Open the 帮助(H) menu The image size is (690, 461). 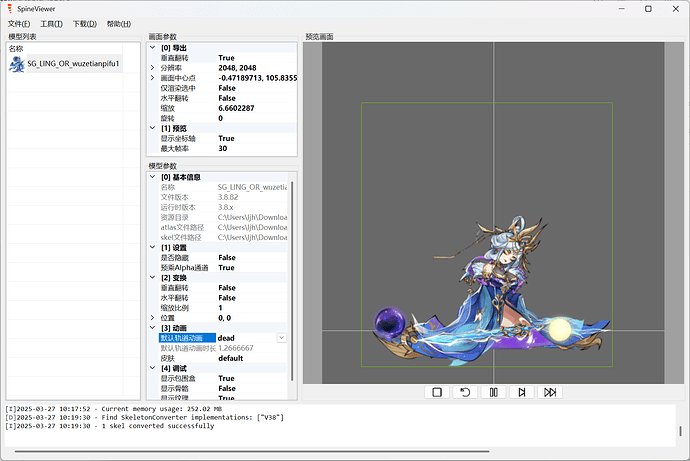pyautogui.click(x=119, y=24)
